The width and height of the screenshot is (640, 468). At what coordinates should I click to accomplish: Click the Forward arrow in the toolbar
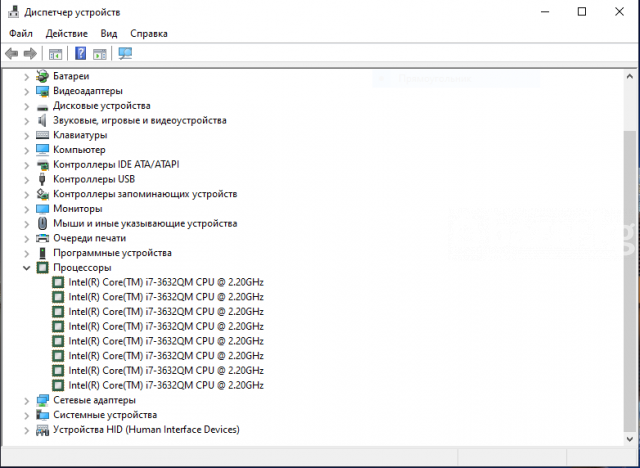click(x=30, y=53)
